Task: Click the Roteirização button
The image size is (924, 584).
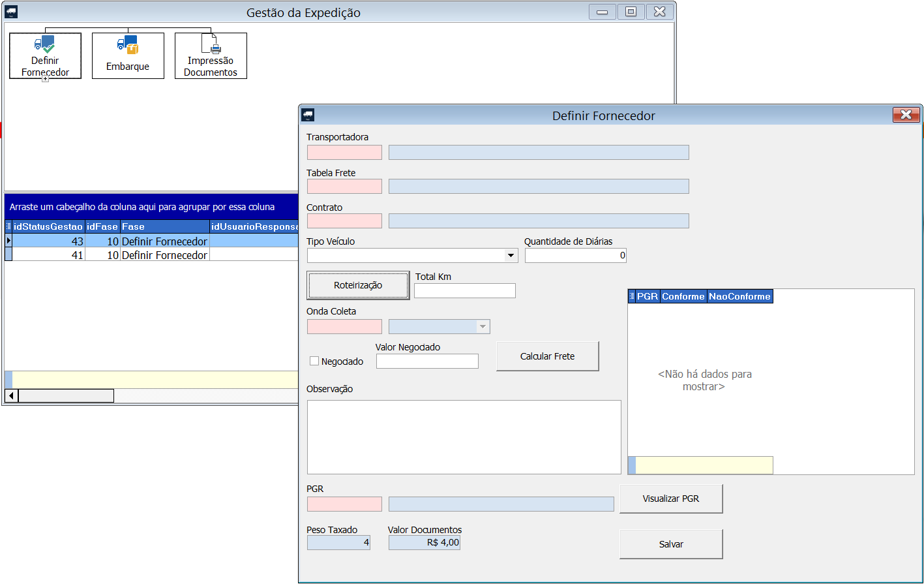Action: (358, 285)
